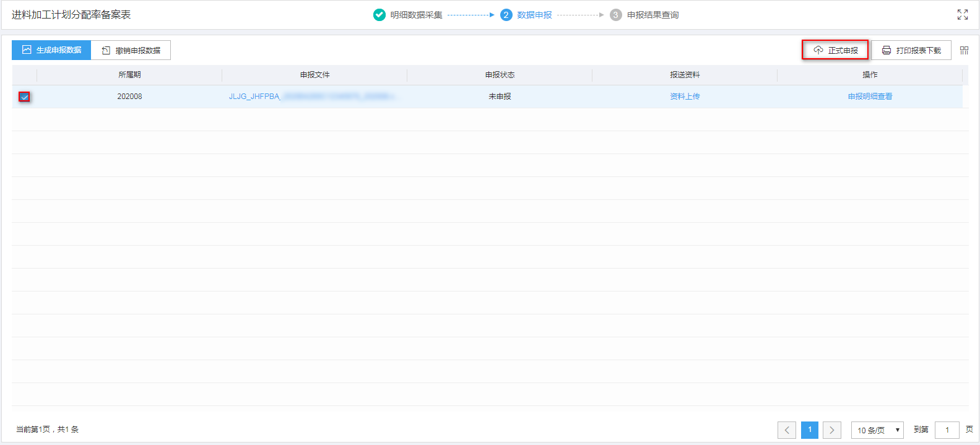Switch to 申报结果查询 step
Viewport: 980px width, 445px height.
click(x=653, y=15)
